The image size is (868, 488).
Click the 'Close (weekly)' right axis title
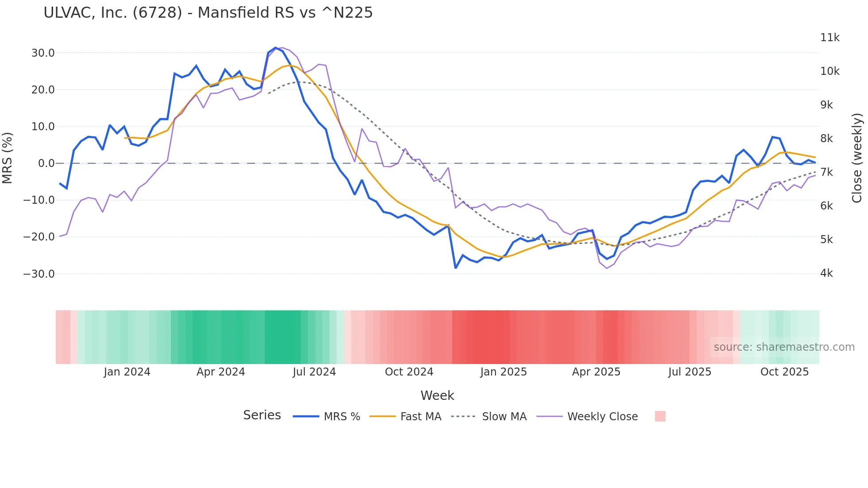click(x=857, y=158)
